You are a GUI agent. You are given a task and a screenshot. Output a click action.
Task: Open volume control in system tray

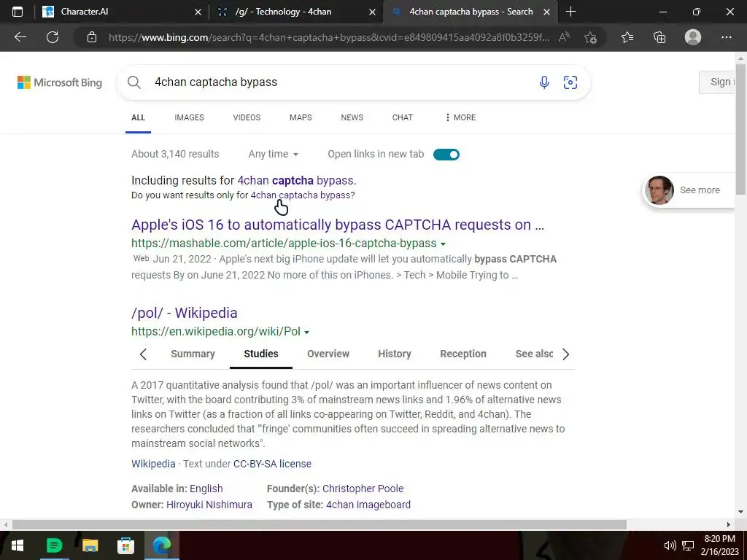click(670, 545)
